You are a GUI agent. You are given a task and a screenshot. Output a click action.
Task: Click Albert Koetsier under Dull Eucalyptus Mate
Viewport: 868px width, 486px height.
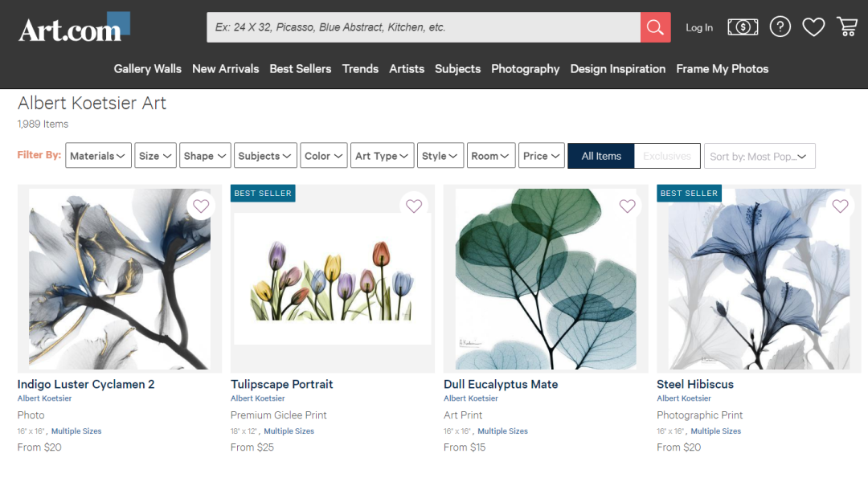point(470,398)
